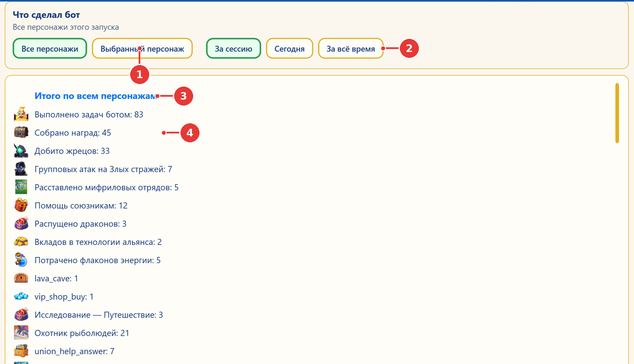The image size is (634, 364).
Task: Switch to "Выбранный персонаж" filter
Action: (x=142, y=49)
